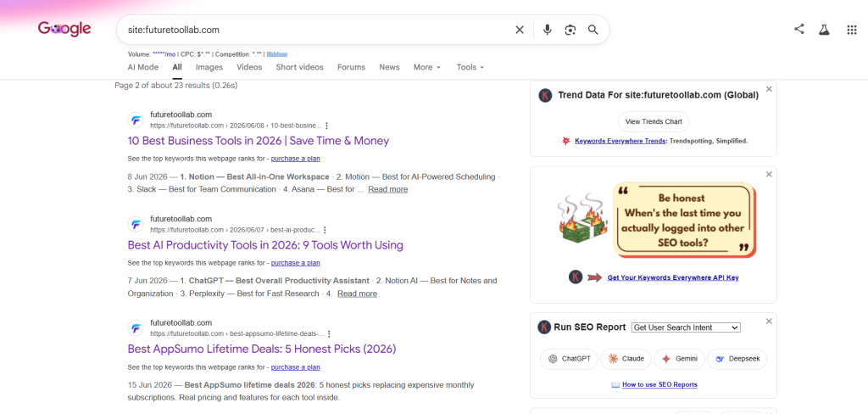Click the K logo beside Get Your API Key
The image size is (868, 414).
click(x=576, y=277)
